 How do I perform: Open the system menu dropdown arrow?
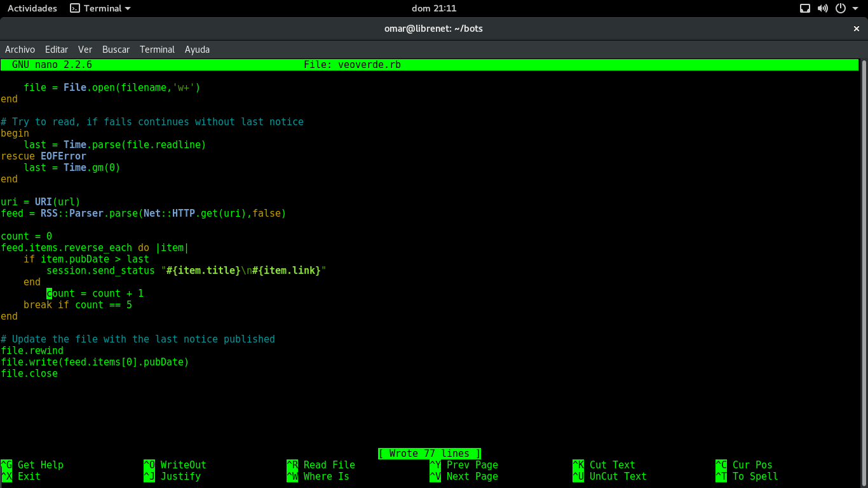pyautogui.click(x=855, y=8)
